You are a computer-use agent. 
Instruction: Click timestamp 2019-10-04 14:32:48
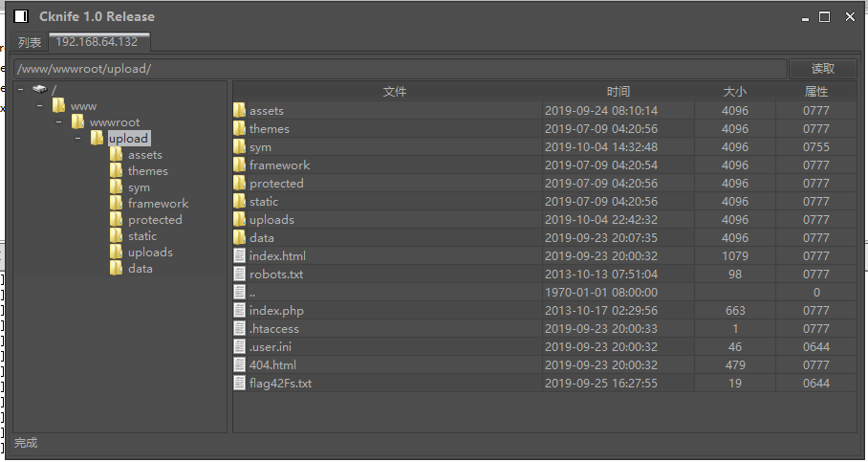coord(601,146)
